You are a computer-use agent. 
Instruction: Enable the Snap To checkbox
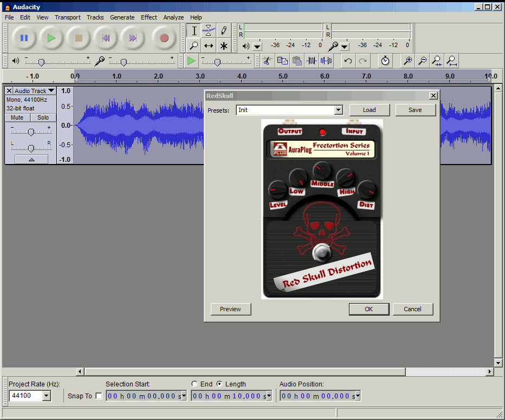pos(99,396)
